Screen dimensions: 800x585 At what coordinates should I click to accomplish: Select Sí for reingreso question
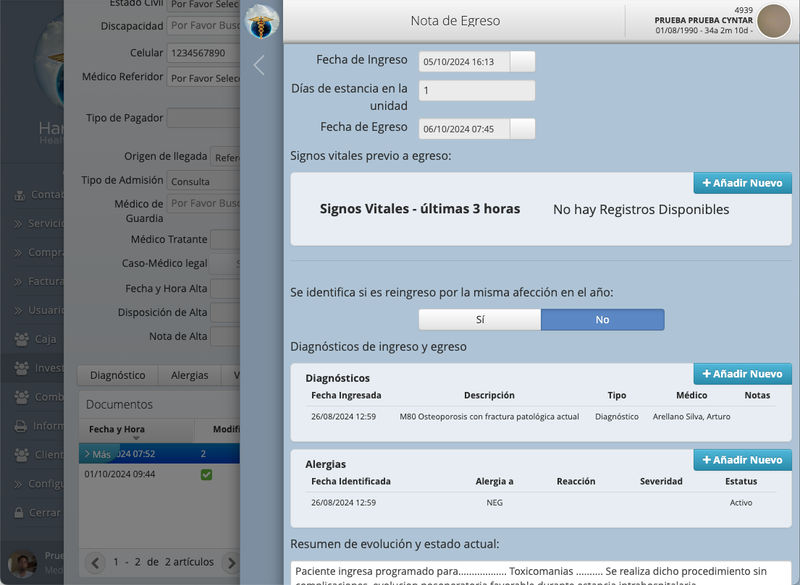[x=480, y=320]
